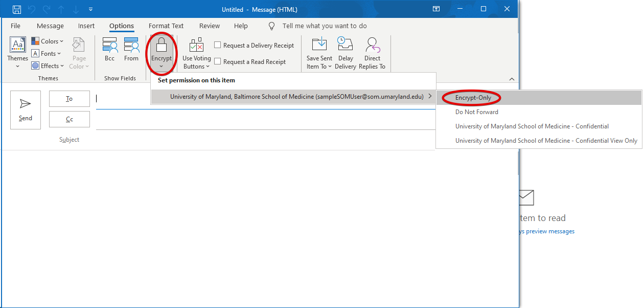Show the From field
This screenshot has width=644, height=308.
coord(131,50)
